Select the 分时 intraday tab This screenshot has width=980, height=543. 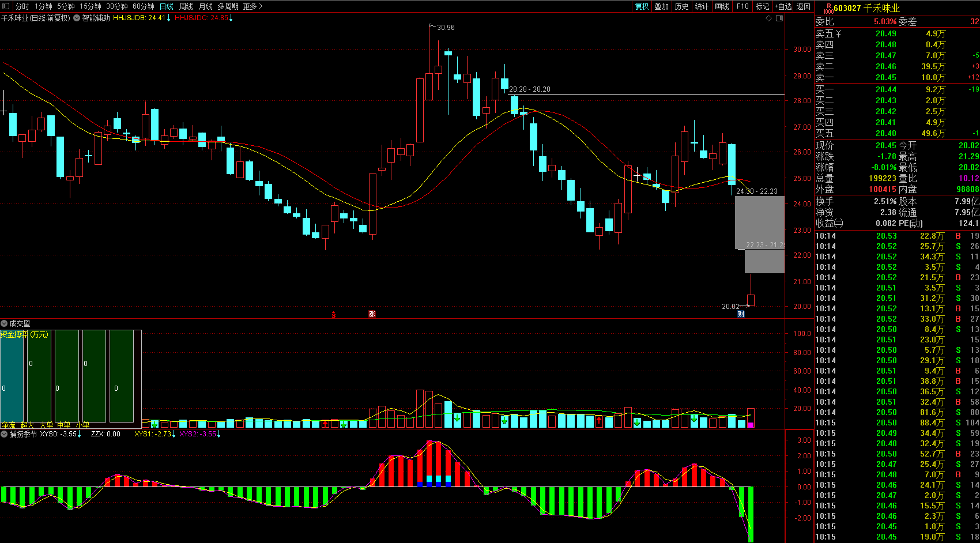click(x=22, y=6)
